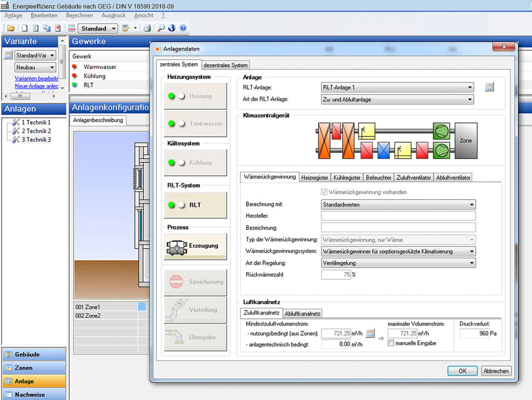Viewport: 532px width, 400px height.
Task: Click the calculator icon next to 721.25 m³/h
Action: point(371,333)
